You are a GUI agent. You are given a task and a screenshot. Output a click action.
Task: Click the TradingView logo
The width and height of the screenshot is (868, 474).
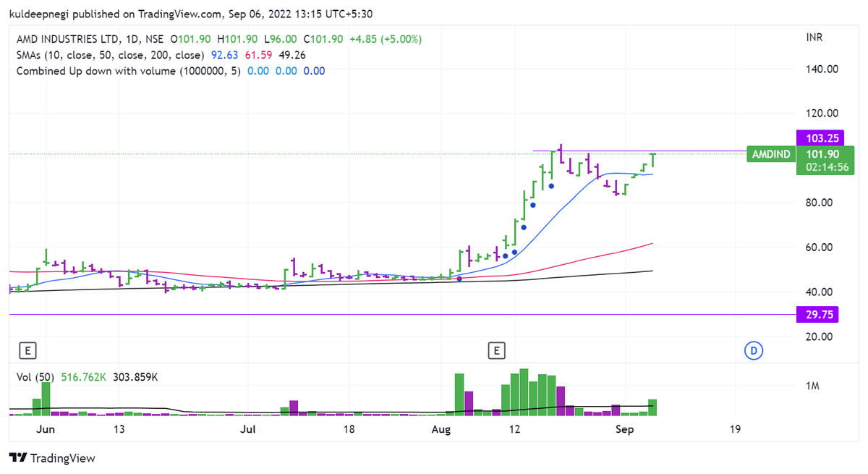point(52,458)
